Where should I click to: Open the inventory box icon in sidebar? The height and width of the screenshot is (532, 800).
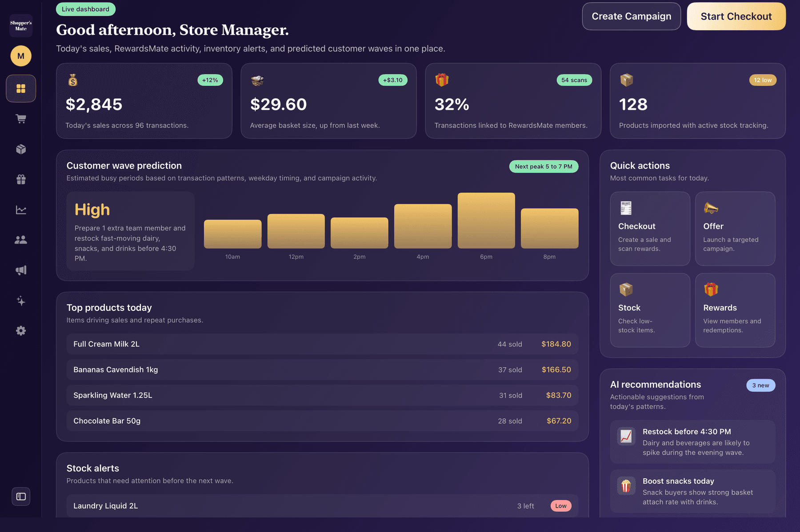click(x=21, y=149)
